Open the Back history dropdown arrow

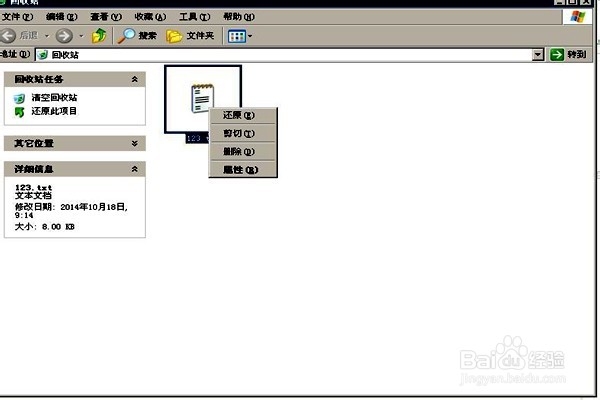coord(47,36)
